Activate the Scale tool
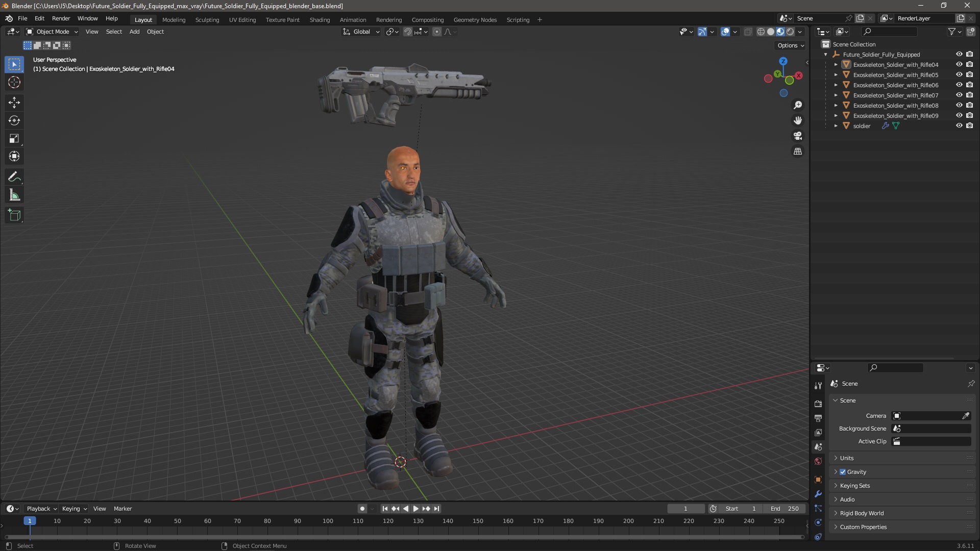 (14, 138)
